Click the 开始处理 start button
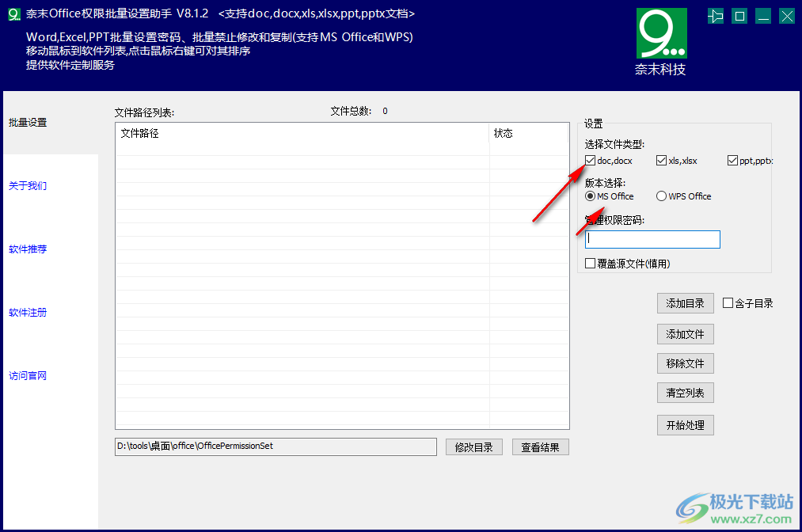 (686, 426)
